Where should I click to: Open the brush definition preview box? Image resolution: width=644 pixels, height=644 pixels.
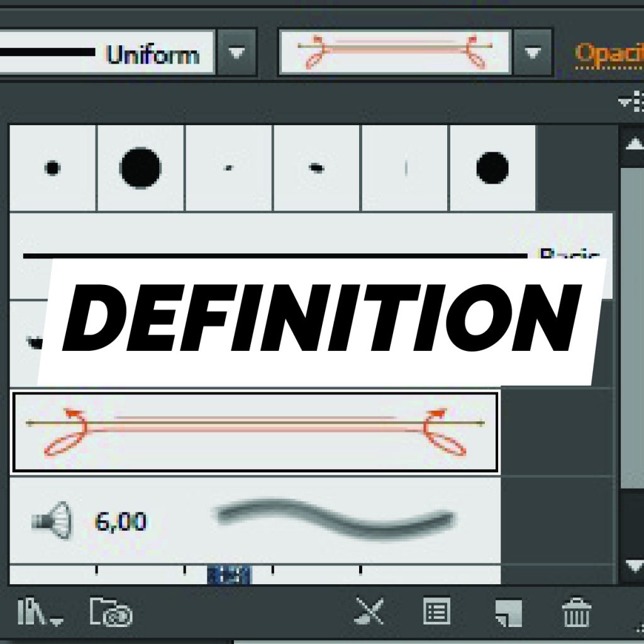tap(395, 52)
